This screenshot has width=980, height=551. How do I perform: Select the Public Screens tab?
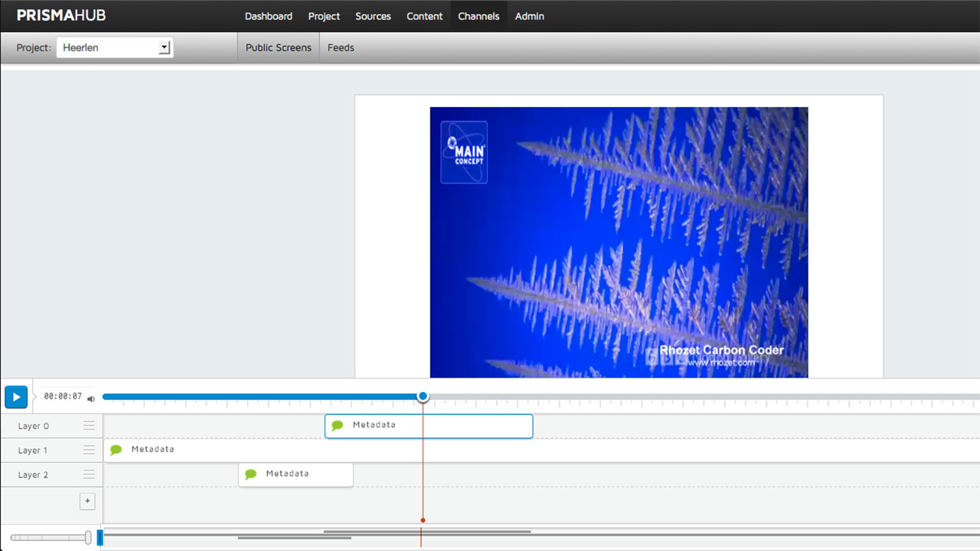pos(278,47)
